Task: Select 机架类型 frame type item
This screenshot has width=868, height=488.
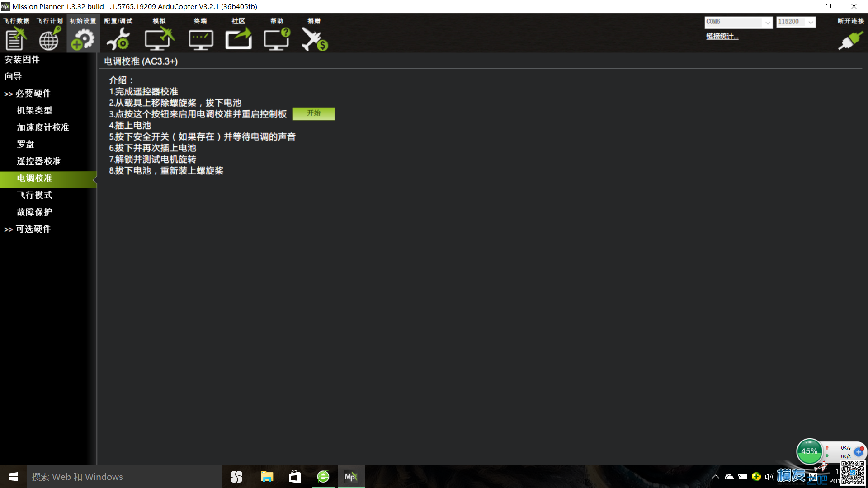Action: [34, 110]
